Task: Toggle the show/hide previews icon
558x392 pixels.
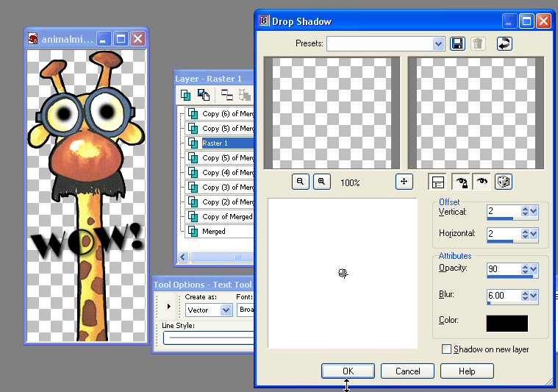Action: pos(437,182)
